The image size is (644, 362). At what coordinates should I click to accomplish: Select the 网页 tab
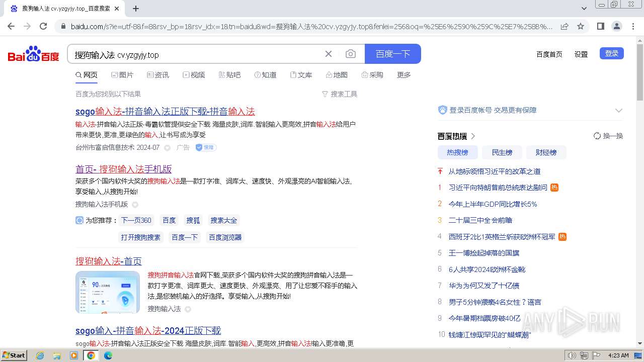click(87, 75)
